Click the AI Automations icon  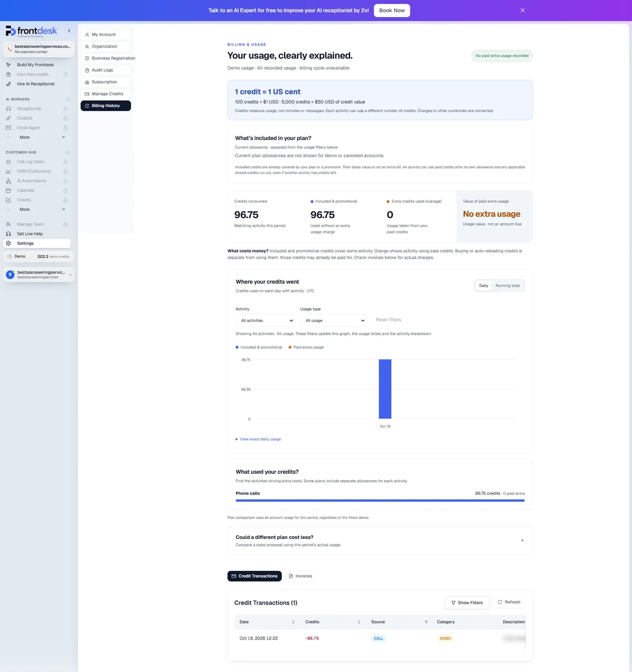click(8, 181)
